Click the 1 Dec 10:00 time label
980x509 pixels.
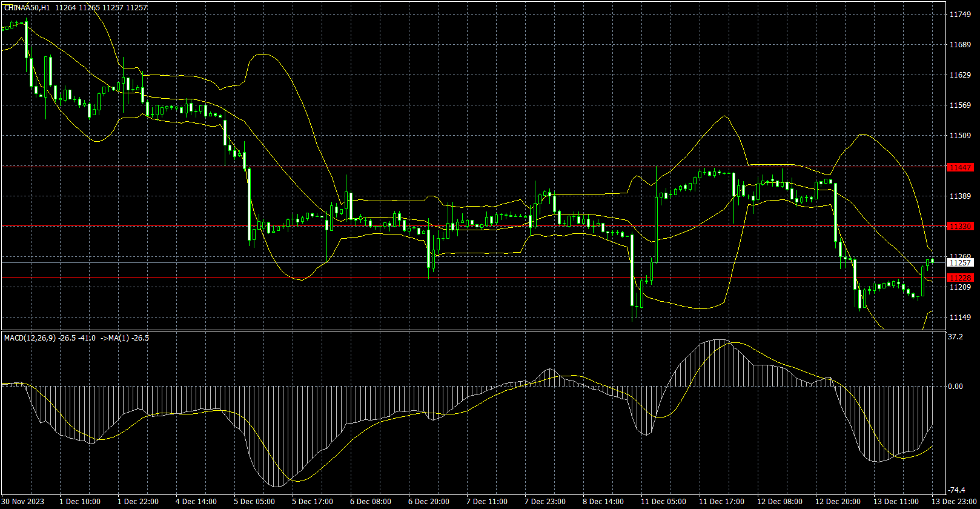coord(79,501)
